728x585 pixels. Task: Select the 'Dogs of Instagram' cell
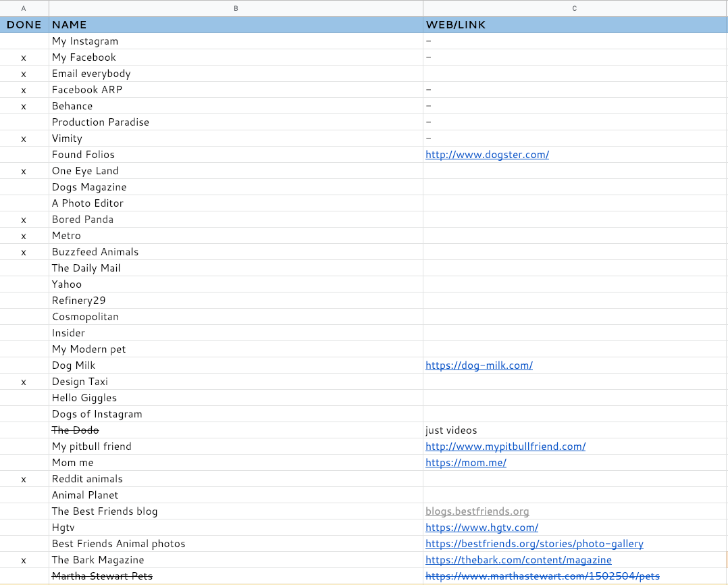[x=236, y=414]
